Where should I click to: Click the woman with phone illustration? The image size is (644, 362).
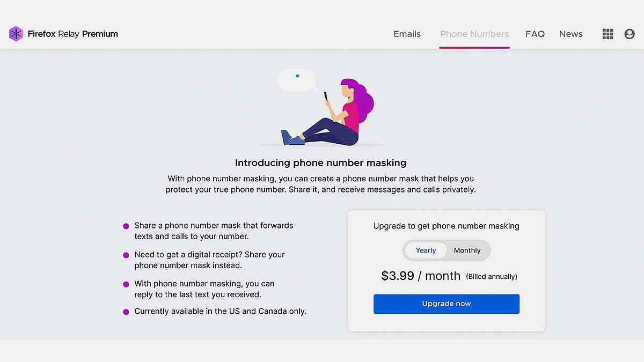(x=328, y=112)
